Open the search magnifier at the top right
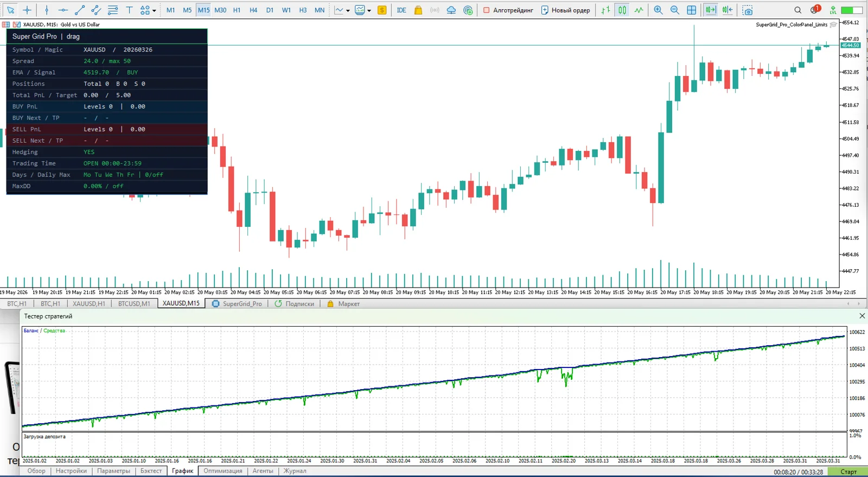This screenshot has width=868, height=477. [x=797, y=10]
